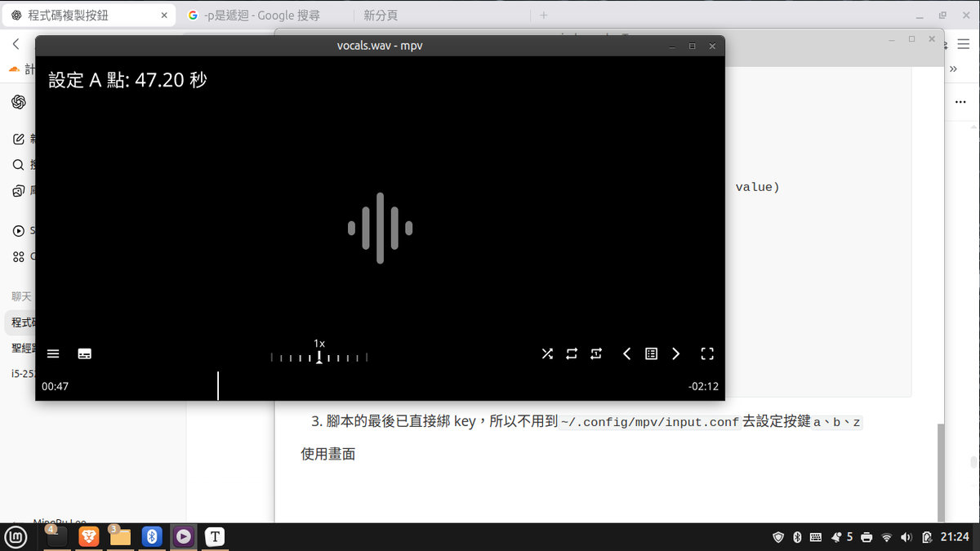Toggle subtitles in the mpv controls
The image size is (980, 551).
(85, 353)
